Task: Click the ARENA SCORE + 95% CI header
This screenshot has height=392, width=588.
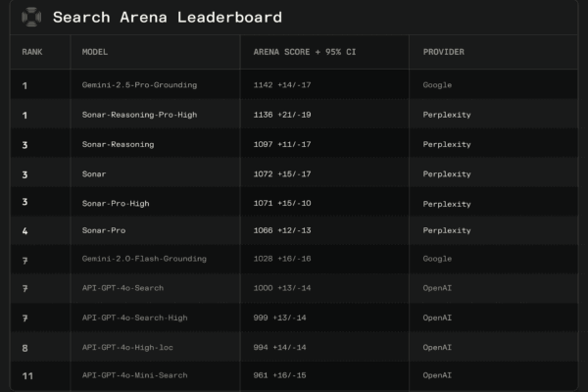Action: (x=305, y=52)
